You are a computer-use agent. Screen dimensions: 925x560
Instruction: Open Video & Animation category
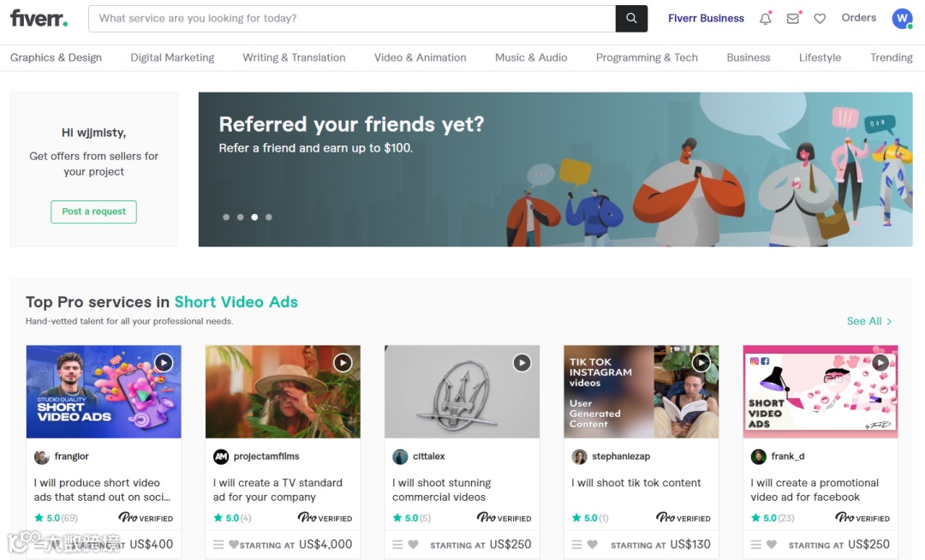(x=420, y=57)
